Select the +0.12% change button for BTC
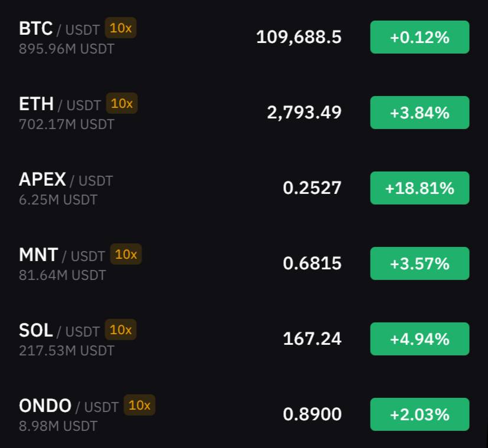The height and width of the screenshot is (448, 488). coord(420,37)
